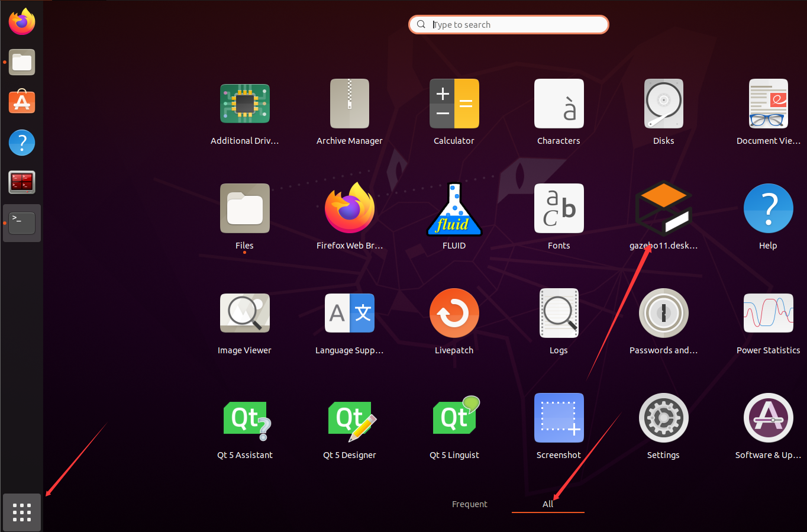Screen dimensions: 807x532
Task: Open Software & Updates
Action: (769, 418)
